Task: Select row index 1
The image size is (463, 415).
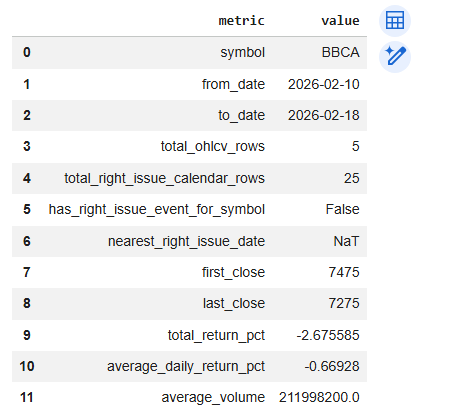Action: [x=27, y=84]
